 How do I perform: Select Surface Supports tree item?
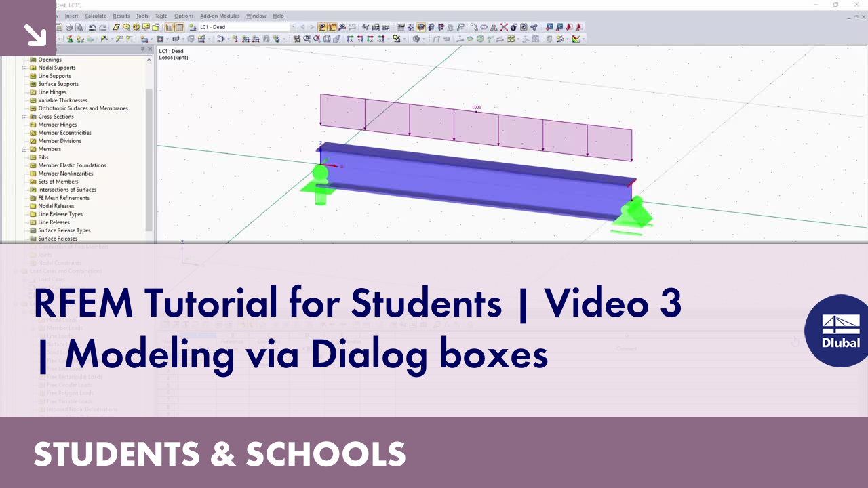point(58,84)
